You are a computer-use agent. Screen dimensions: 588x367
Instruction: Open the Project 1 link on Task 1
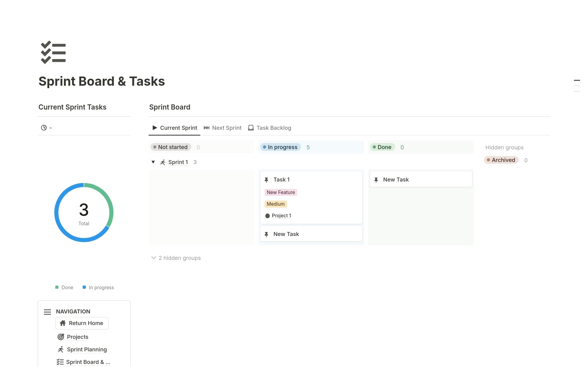(281, 215)
